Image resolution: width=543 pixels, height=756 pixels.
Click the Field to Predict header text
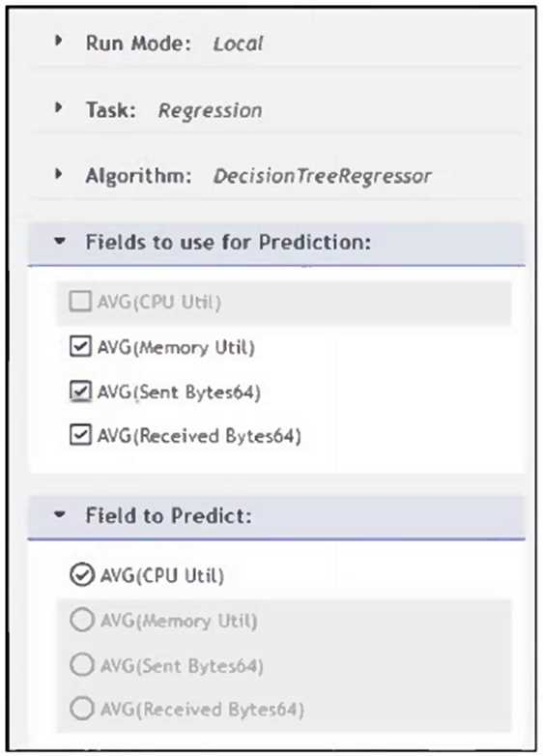[x=169, y=515]
